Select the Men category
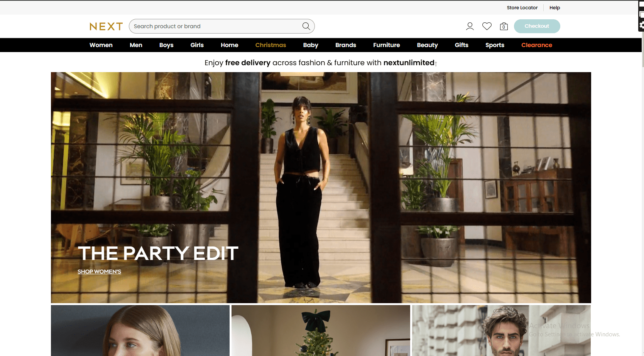The width and height of the screenshot is (644, 356). point(136,45)
